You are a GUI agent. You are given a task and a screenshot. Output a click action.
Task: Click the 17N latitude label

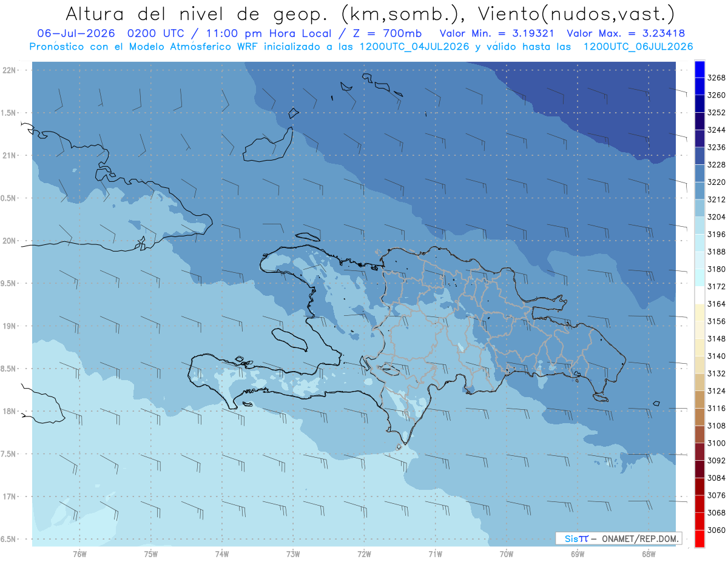pyautogui.click(x=8, y=497)
